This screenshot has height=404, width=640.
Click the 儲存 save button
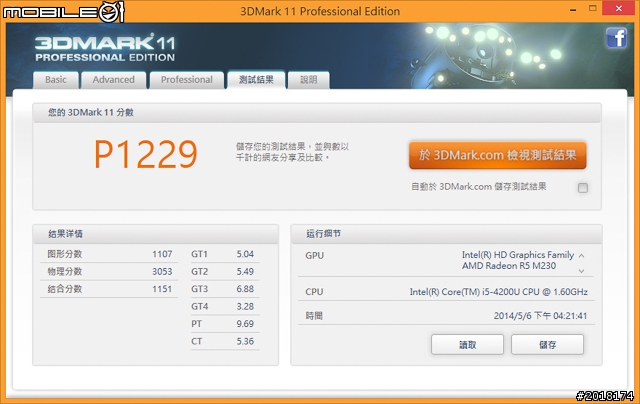(x=547, y=345)
